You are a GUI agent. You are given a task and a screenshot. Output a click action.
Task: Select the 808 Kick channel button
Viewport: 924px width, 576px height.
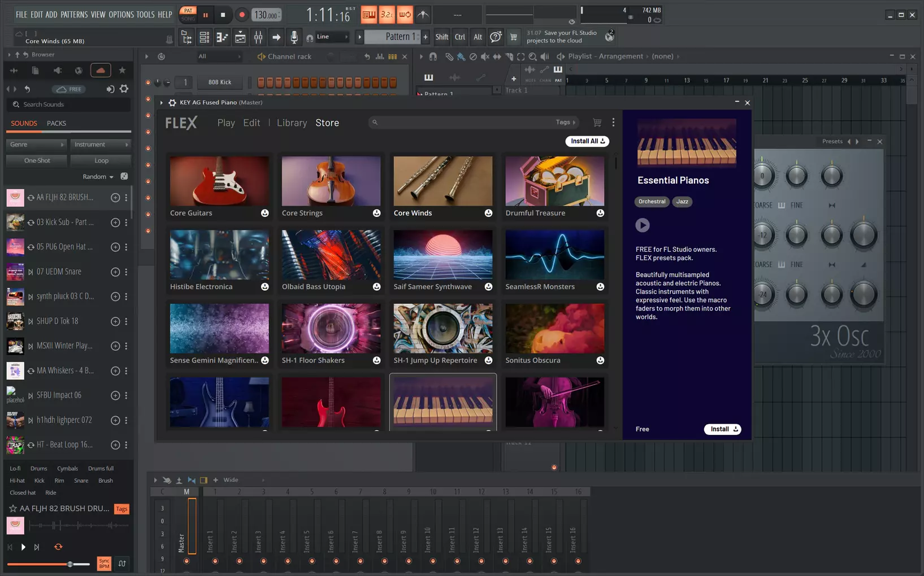click(x=220, y=82)
